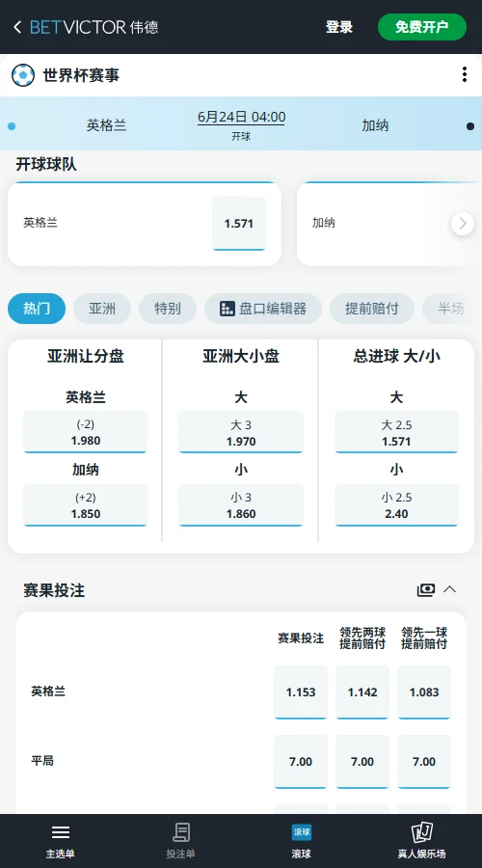This screenshot has width=482, height=868.
Task: Select 加纳 (+2) handicap odds 1.850
Action: pos(85,505)
